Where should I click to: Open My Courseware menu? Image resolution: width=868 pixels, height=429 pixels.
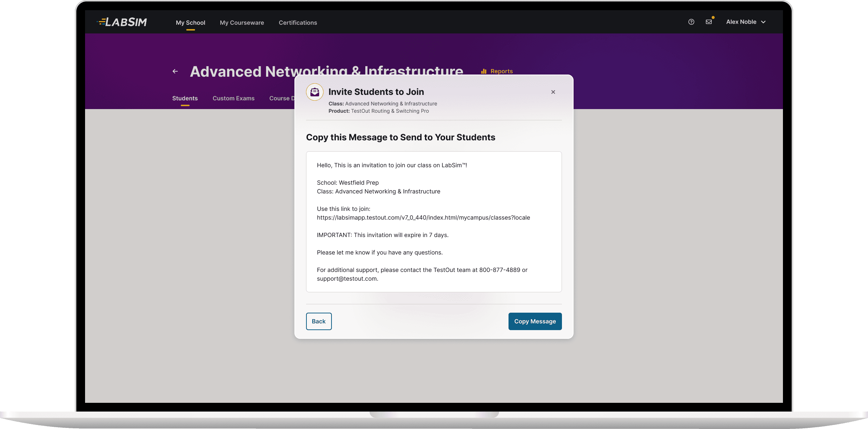tap(242, 23)
